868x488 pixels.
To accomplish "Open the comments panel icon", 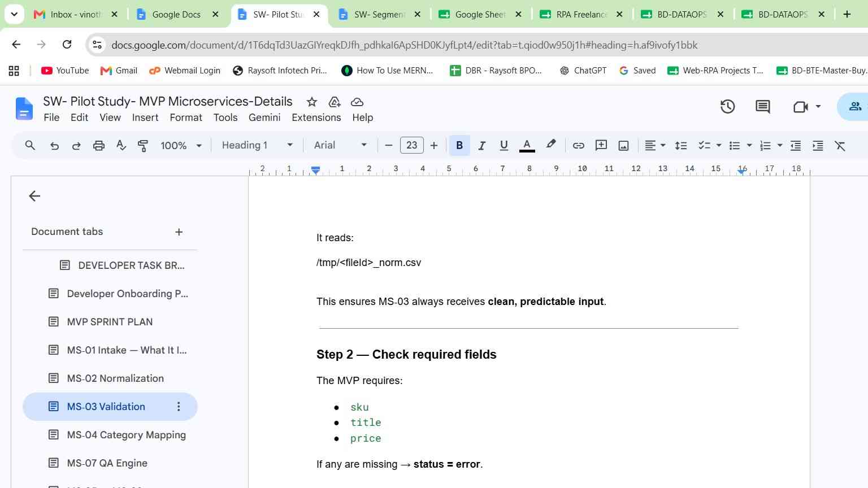I will pyautogui.click(x=762, y=107).
